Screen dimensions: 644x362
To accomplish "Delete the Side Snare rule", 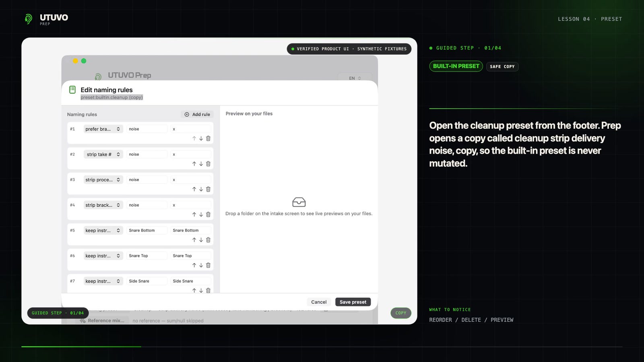I will (208, 290).
